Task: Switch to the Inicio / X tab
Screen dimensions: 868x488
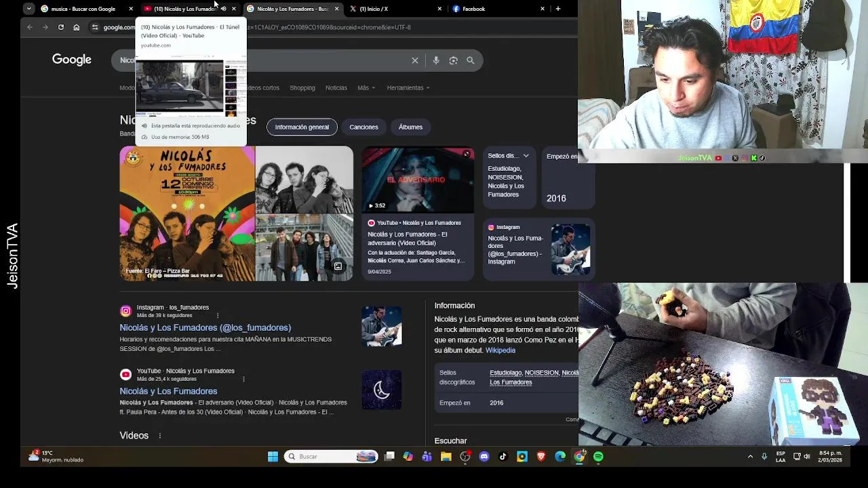Action: coord(395,9)
